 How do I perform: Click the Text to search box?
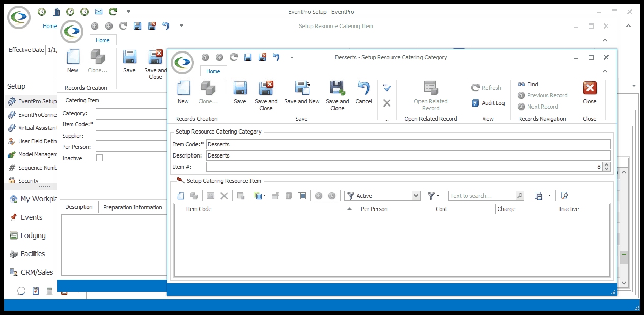tap(482, 196)
